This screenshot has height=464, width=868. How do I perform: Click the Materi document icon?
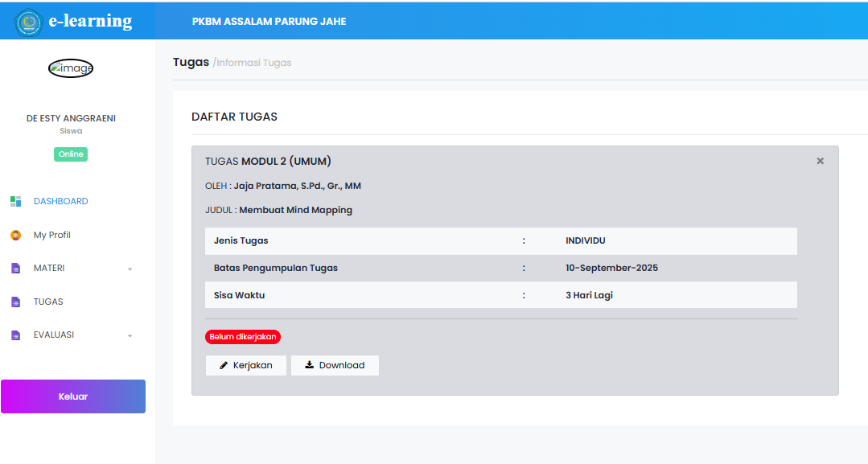pyautogui.click(x=15, y=269)
